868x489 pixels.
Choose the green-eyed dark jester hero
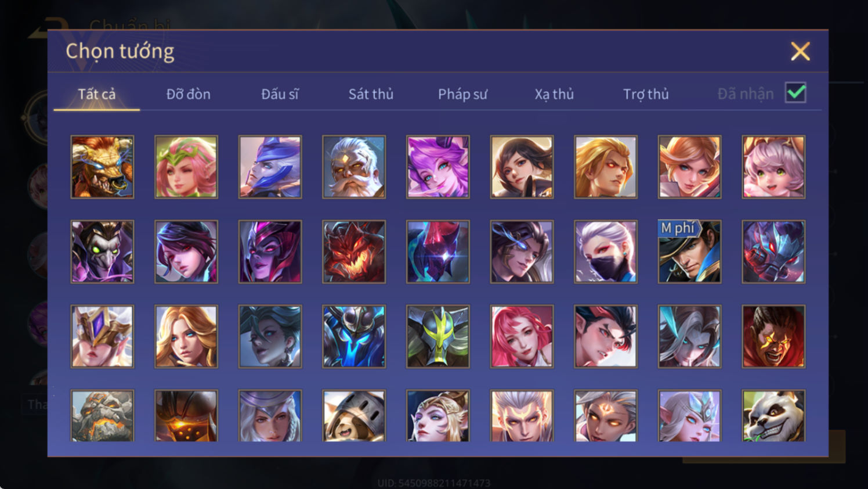click(x=102, y=252)
